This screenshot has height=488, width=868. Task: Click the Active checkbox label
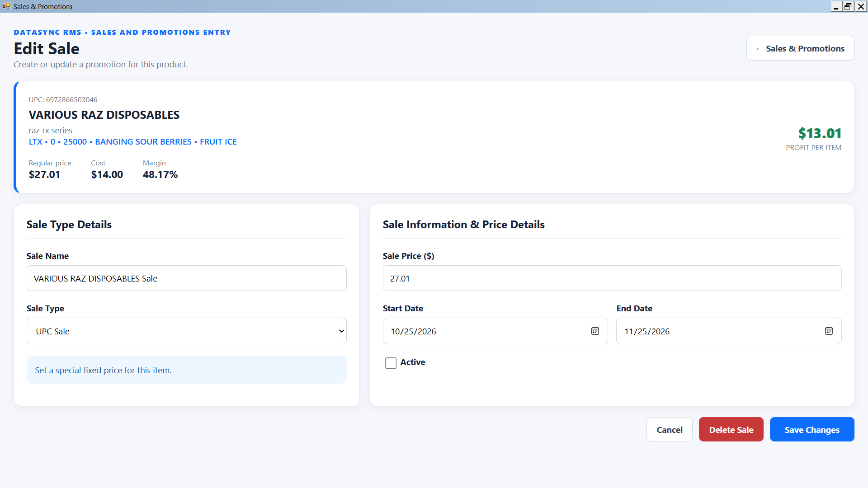413,362
